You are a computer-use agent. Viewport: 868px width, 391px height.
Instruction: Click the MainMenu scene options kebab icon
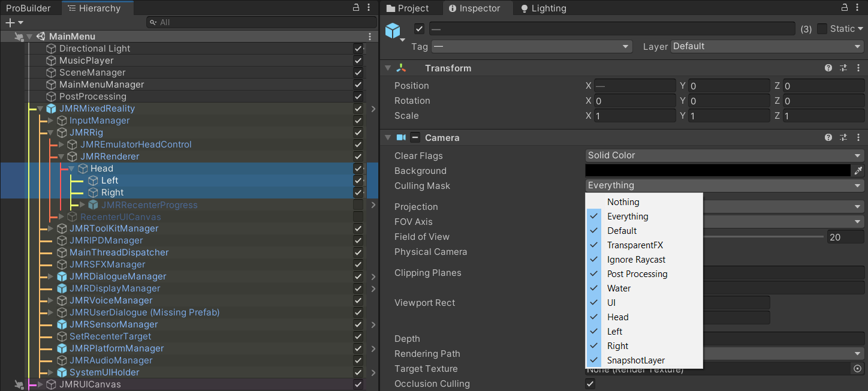tap(370, 37)
